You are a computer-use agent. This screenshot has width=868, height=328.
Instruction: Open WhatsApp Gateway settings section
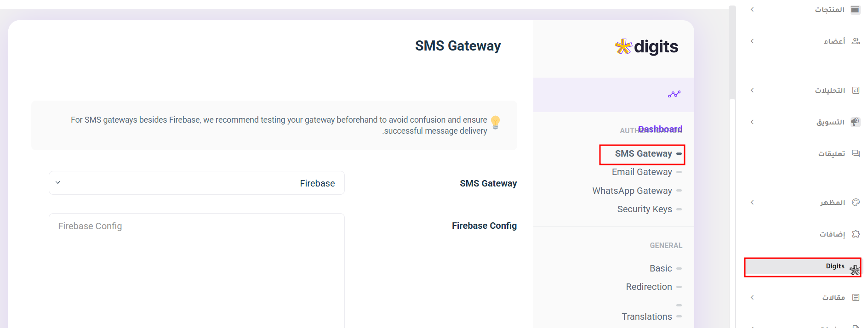632,191
